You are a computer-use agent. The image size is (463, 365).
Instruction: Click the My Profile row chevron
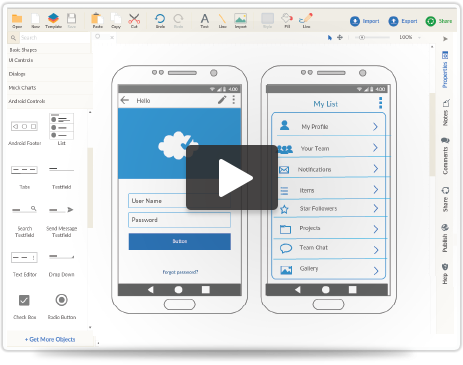click(375, 127)
